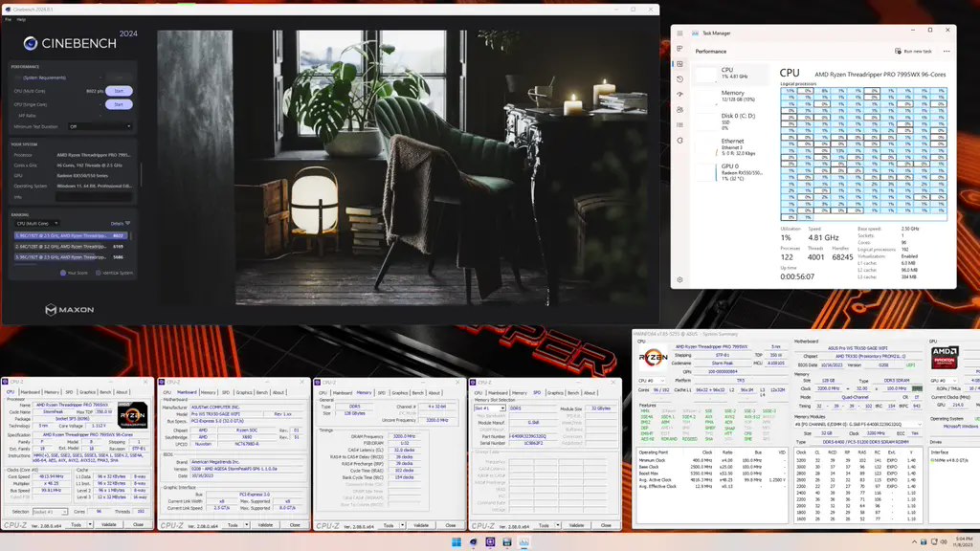Click the Ryzen badge in CPU-Z CPU tab
This screenshot has width=980, height=551.
click(131, 416)
